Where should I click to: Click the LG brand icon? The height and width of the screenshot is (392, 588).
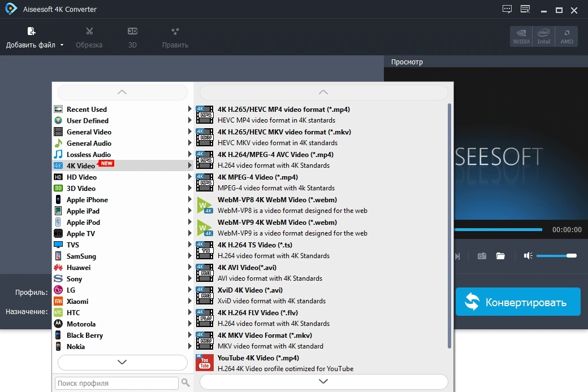tap(58, 290)
